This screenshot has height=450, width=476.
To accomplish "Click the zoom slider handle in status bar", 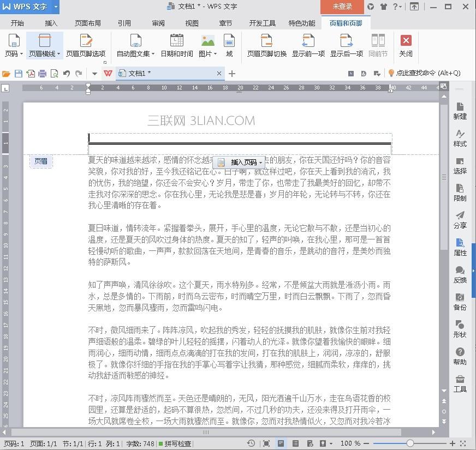I will 410,443.
